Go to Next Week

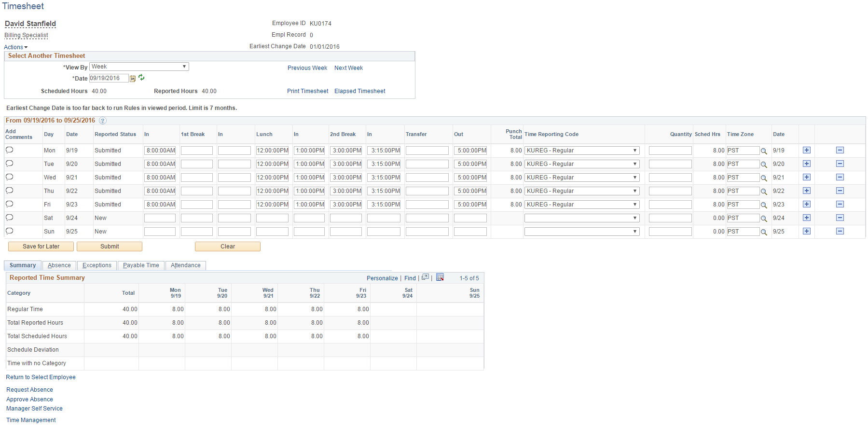pos(349,68)
